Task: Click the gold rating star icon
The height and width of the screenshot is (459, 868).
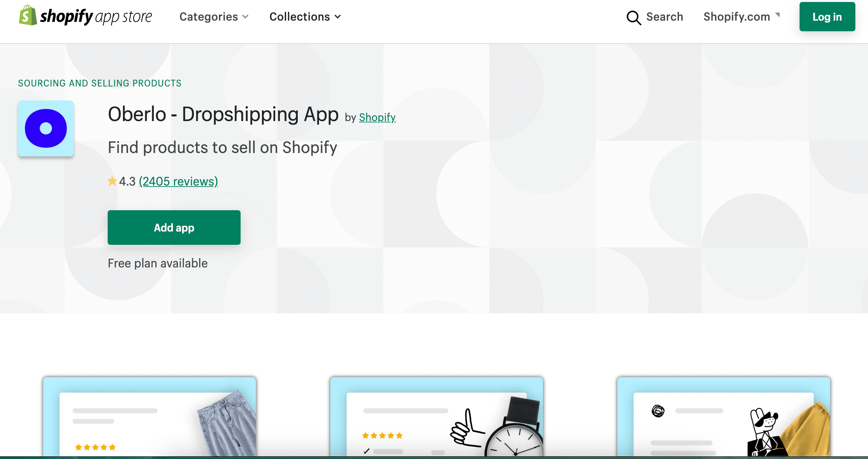Action: pyautogui.click(x=112, y=182)
